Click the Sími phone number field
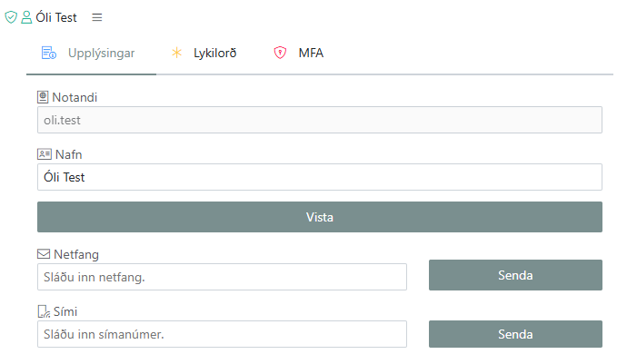The image size is (627, 364). click(222, 335)
